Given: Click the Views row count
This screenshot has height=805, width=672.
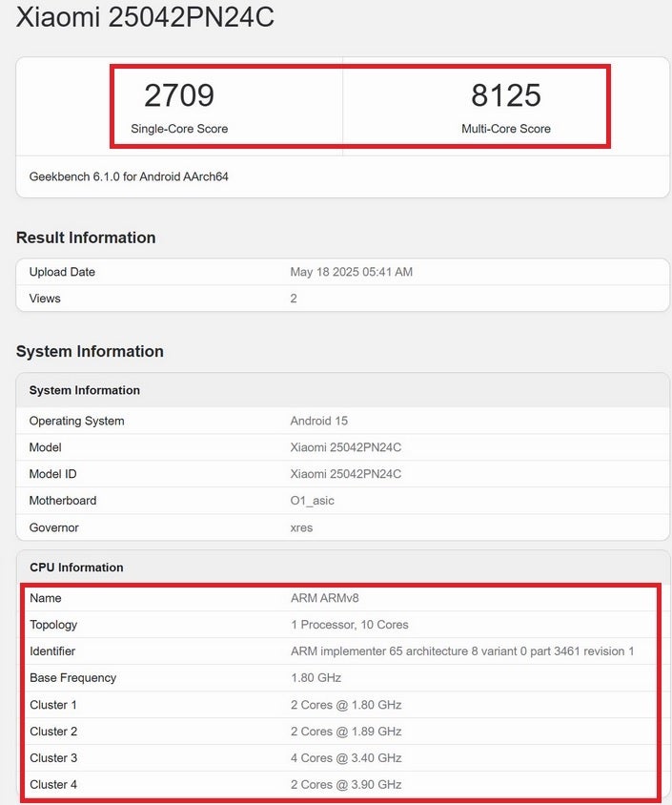Looking at the screenshot, I should (294, 299).
